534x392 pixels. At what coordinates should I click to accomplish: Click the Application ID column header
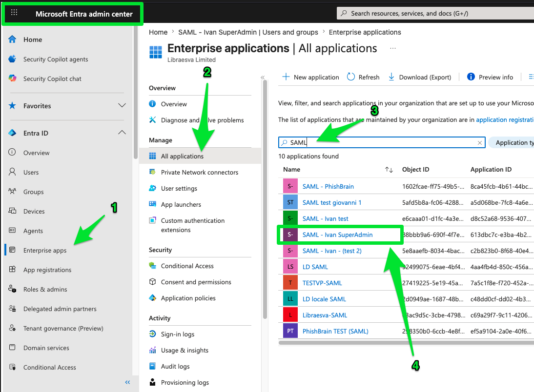[491, 170]
